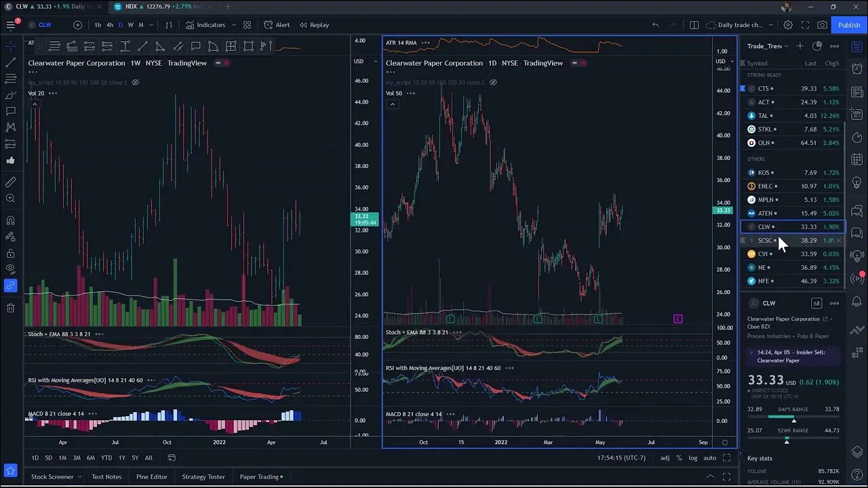Image resolution: width=868 pixels, height=488 pixels.
Task: Click the Publish button
Action: point(849,25)
